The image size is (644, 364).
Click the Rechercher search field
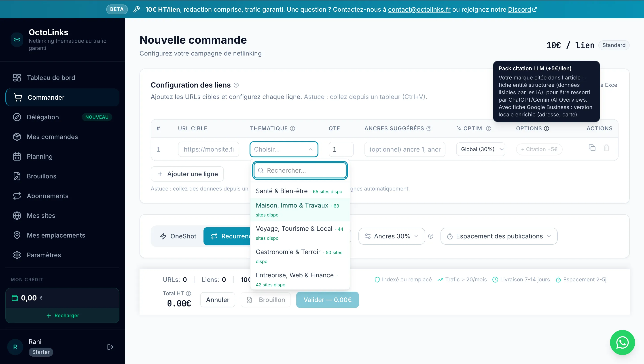tap(300, 171)
